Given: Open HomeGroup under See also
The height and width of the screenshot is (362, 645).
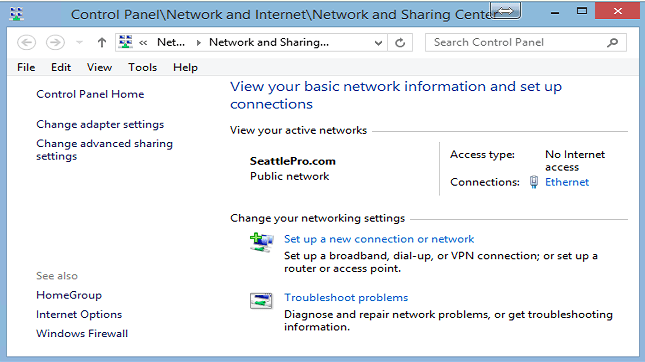Looking at the screenshot, I should coord(69,295).
